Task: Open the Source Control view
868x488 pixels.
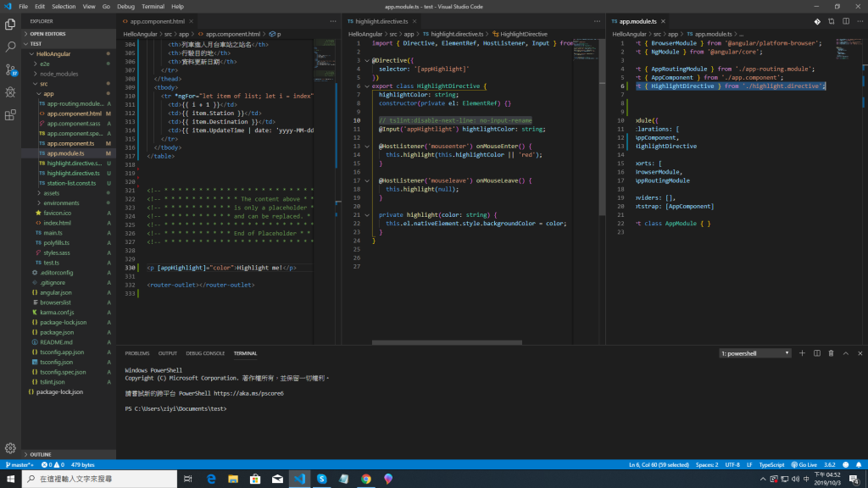Action: pyautogui.click(x=10, y=69)
